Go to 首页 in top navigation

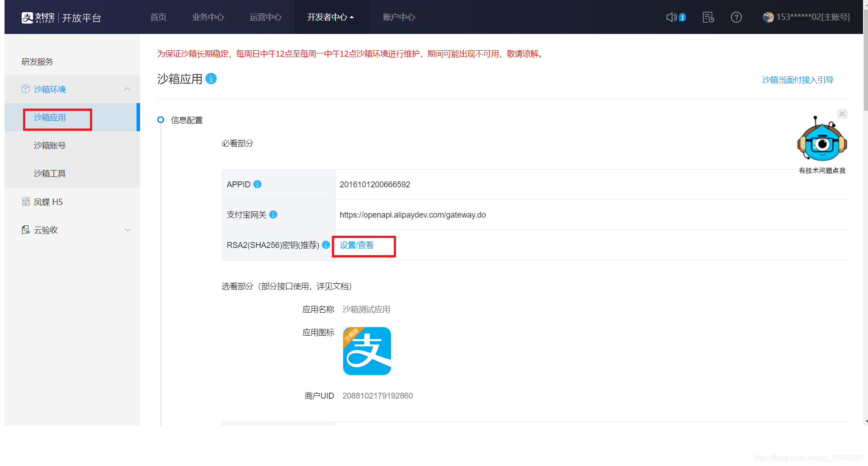coord(158,17)
